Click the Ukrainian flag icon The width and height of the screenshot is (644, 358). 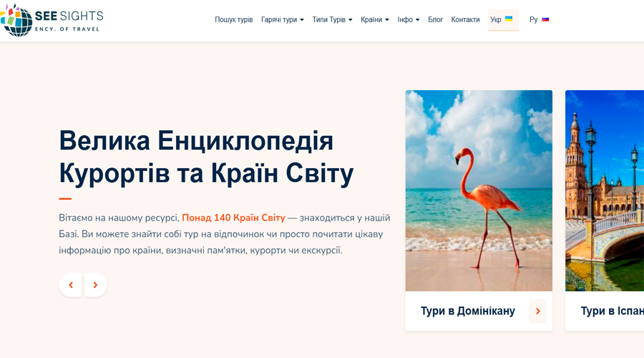pyautogui.click(x=509, y=19)
